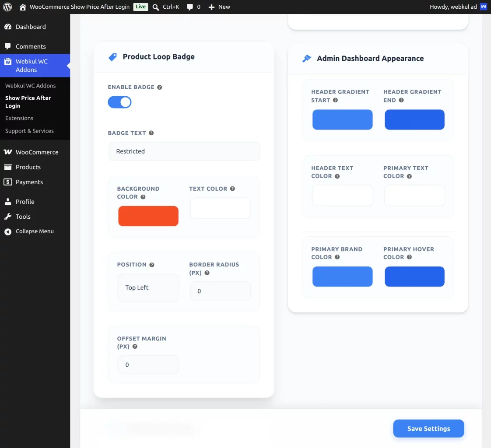
Task: Click the Admin Dashboard Appearance brush icon
Action: click(x=307, y=58)
